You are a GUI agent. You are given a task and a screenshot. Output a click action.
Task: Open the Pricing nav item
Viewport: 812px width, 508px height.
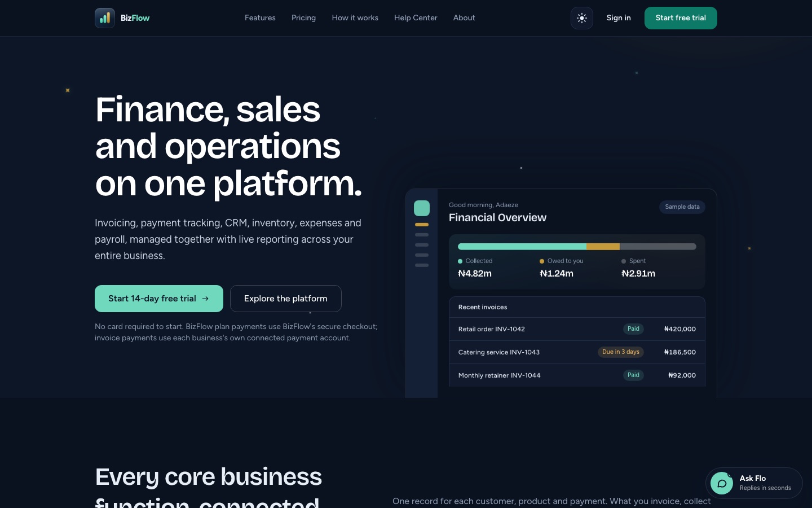303,18
